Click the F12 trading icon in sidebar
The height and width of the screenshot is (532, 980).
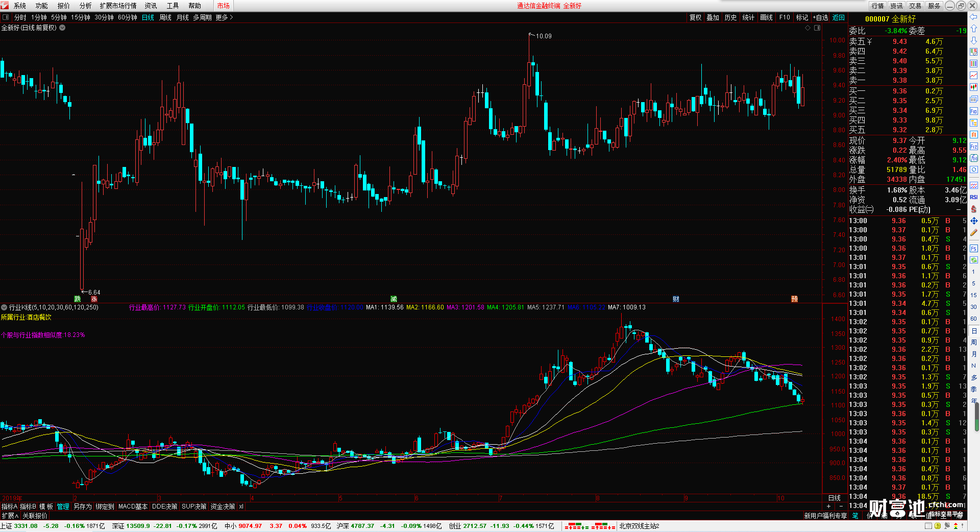pyautogui.click(x=974, y=147)
